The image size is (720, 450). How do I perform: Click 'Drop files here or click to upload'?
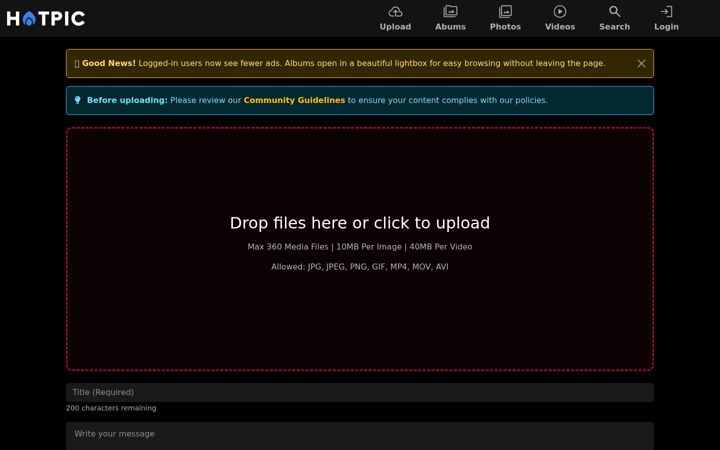(x=360, y=223)
